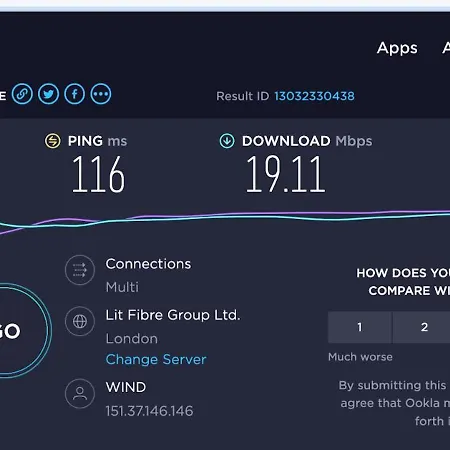
Task: Copy result link via chain icon
Action: tap(22, 94)
